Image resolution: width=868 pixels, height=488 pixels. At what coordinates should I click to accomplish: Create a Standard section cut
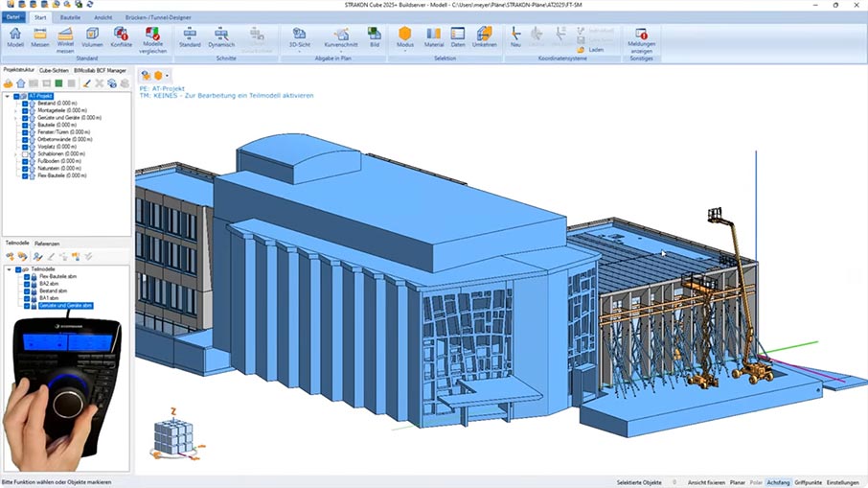click(x=190, y=36)
